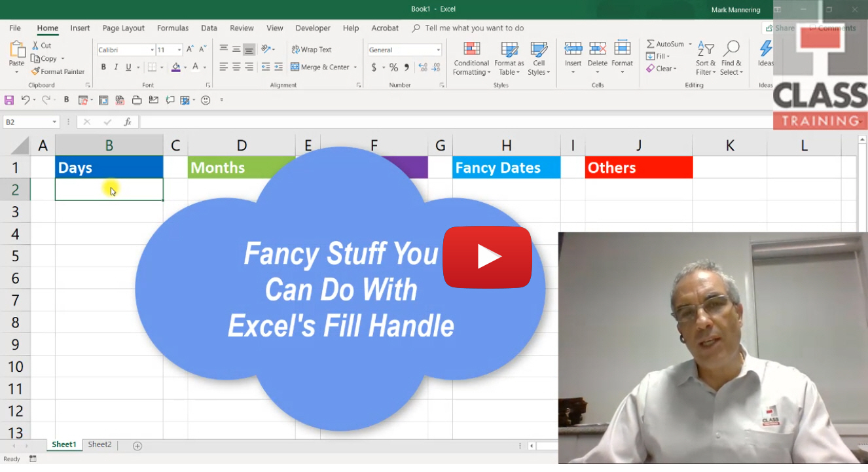Expand the Name Box dropdown arrow

pyautogui.click(x=54, y=122)
